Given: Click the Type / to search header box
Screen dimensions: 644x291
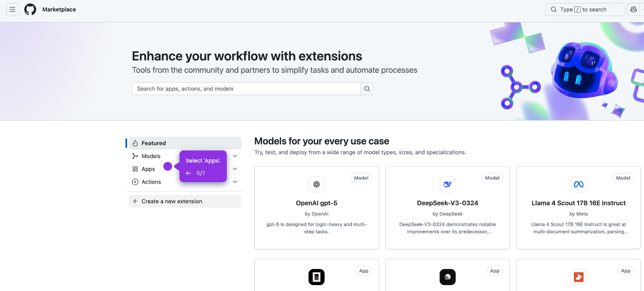Looking at the screenshot, I should (585, 9).
